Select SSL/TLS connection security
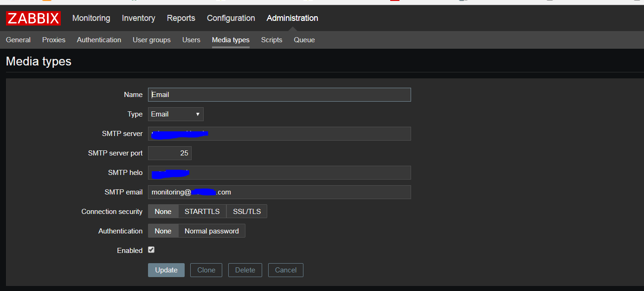Image resolution: width=644 pixels, height=291 pixels. (246, 211)
